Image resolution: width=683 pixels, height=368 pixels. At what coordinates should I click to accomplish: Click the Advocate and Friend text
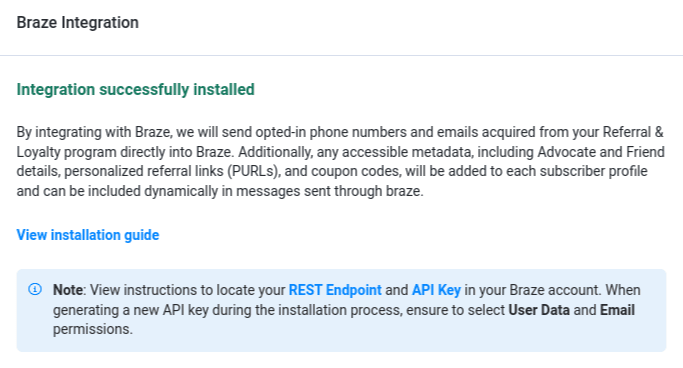tap(601, 152)
